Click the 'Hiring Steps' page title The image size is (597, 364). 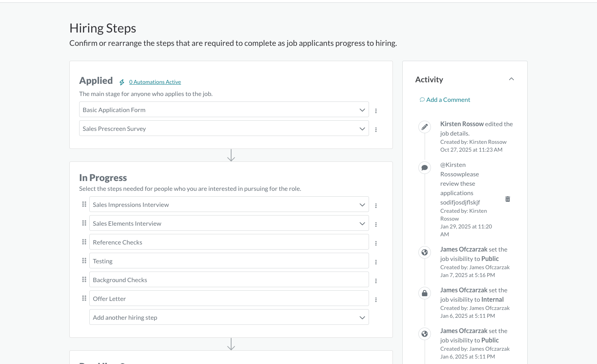click(103, 28)
